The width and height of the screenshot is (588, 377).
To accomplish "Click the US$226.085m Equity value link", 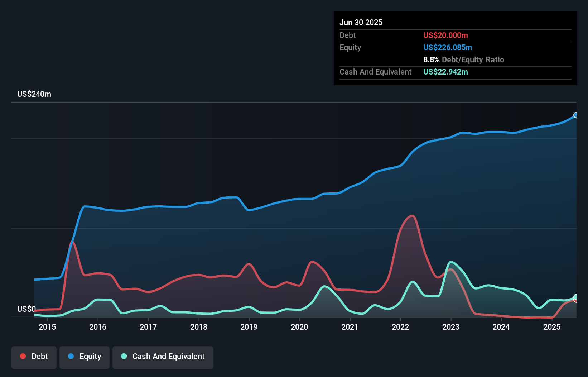I will coord(448,47).
